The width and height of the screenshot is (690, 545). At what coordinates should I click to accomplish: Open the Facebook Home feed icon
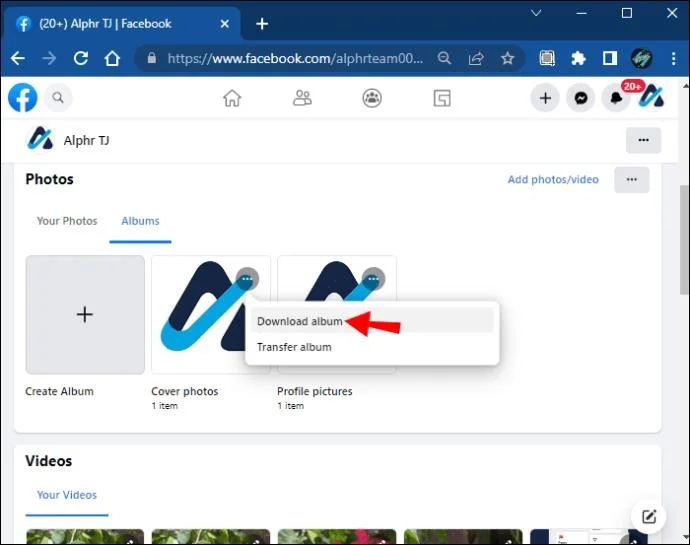pos(232,98)
